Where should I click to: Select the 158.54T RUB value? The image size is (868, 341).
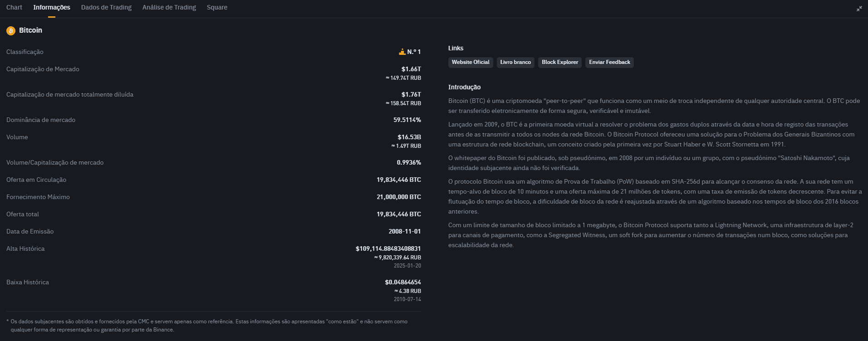403,103
